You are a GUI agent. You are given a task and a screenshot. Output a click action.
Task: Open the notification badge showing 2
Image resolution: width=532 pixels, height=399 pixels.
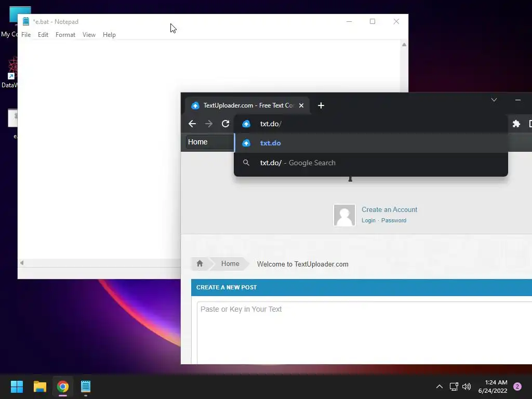click(517, 387)
